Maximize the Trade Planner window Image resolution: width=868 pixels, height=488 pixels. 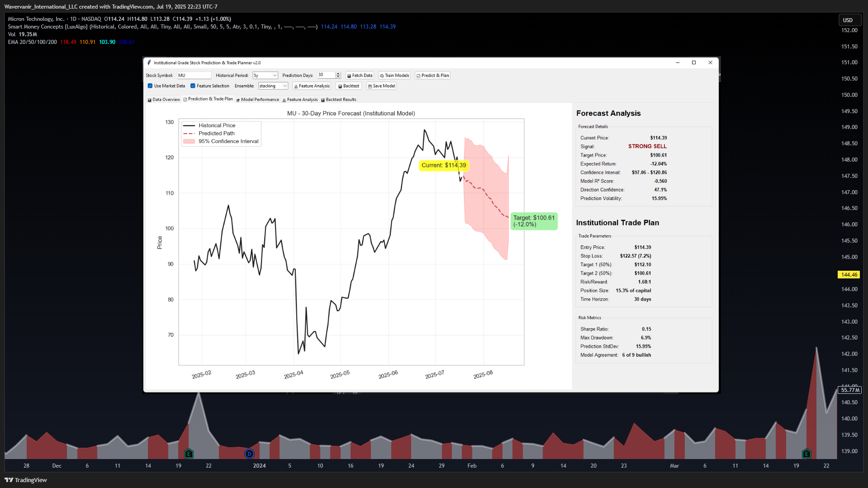click(694, 62)
